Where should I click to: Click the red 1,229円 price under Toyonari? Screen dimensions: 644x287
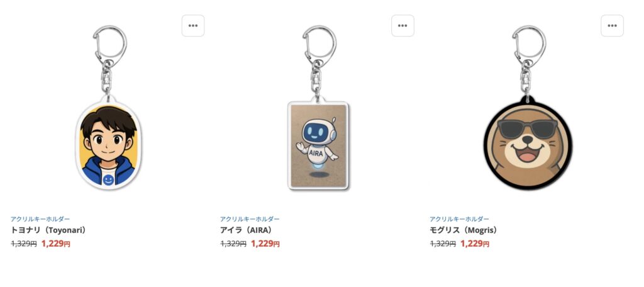click(56, 244)
